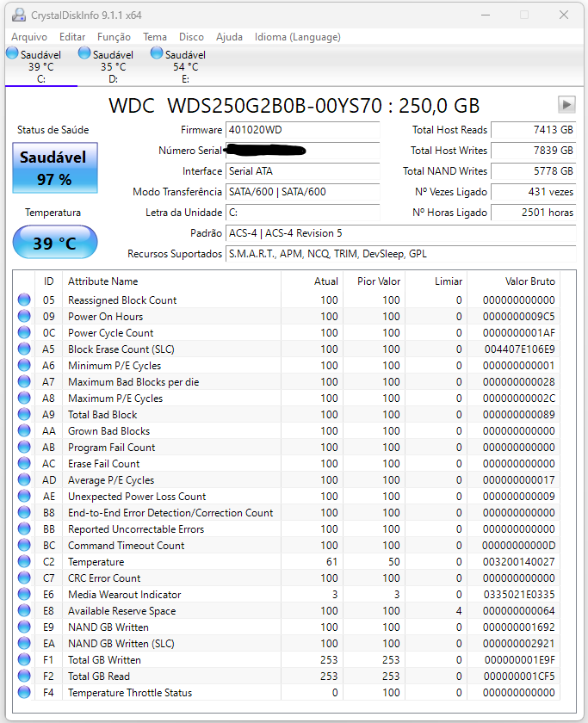Viewport: 588px width, 723px height.
Task: Click Nº Horas Ligado value 2501 horas
Action: [534, 213]
